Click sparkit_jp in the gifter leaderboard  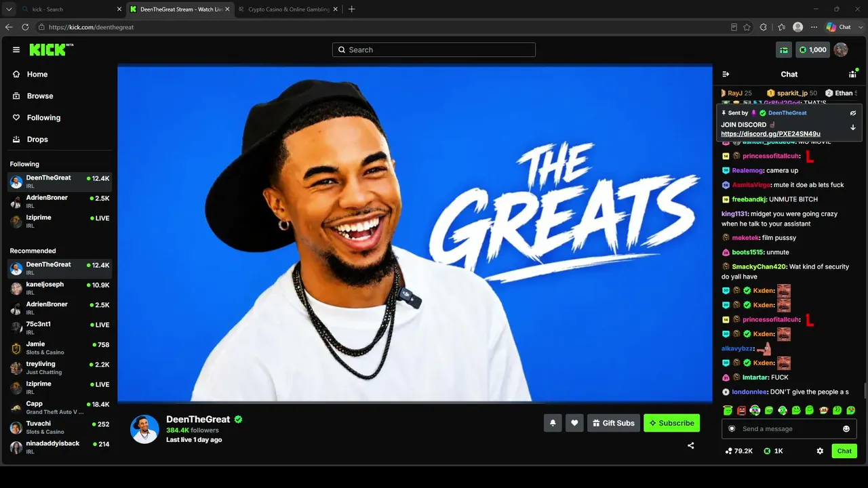click(792, 94)
